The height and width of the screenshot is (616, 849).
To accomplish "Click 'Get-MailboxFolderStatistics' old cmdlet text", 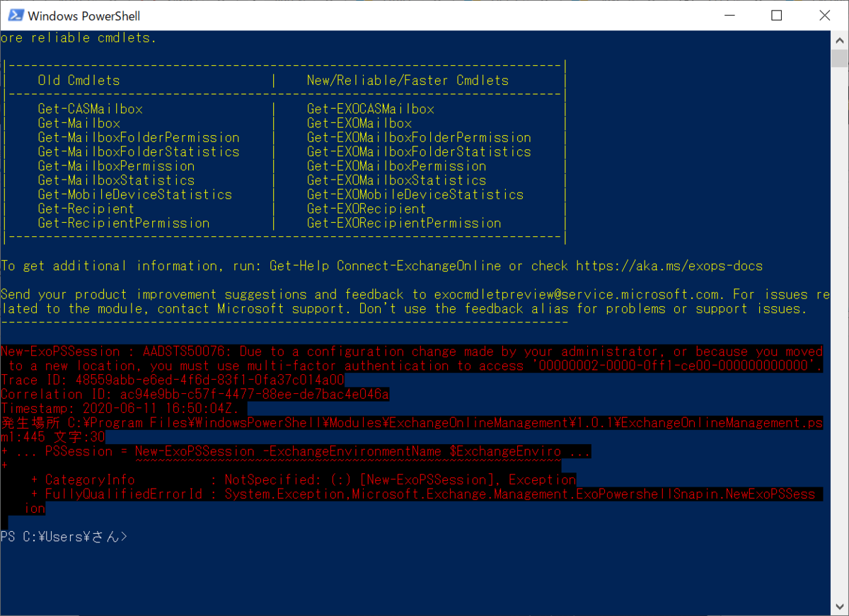I will coord(139,151).
